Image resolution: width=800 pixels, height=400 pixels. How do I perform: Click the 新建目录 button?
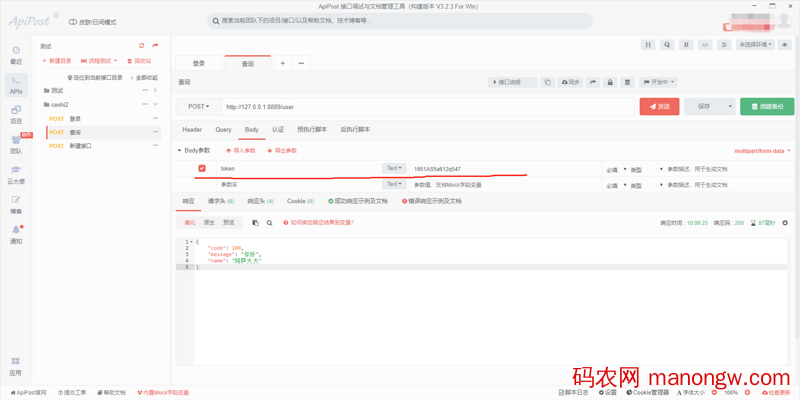(57, 61)
